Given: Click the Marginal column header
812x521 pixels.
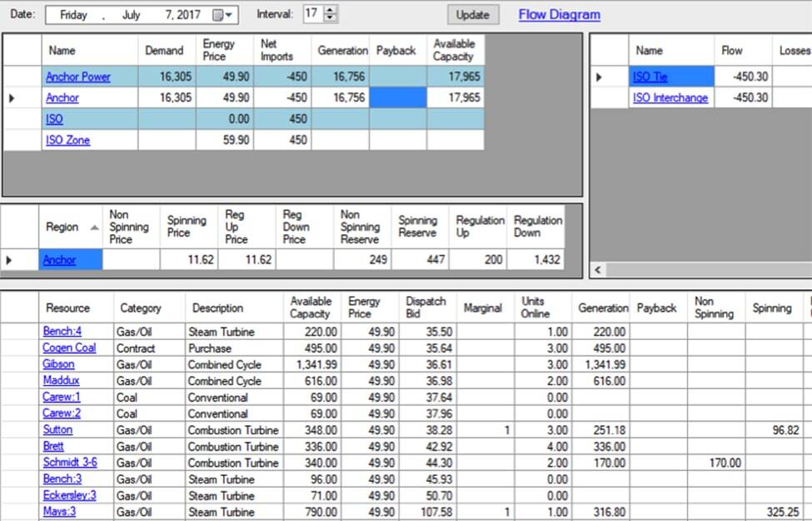Looking at the screenshot, I should 486,308.
